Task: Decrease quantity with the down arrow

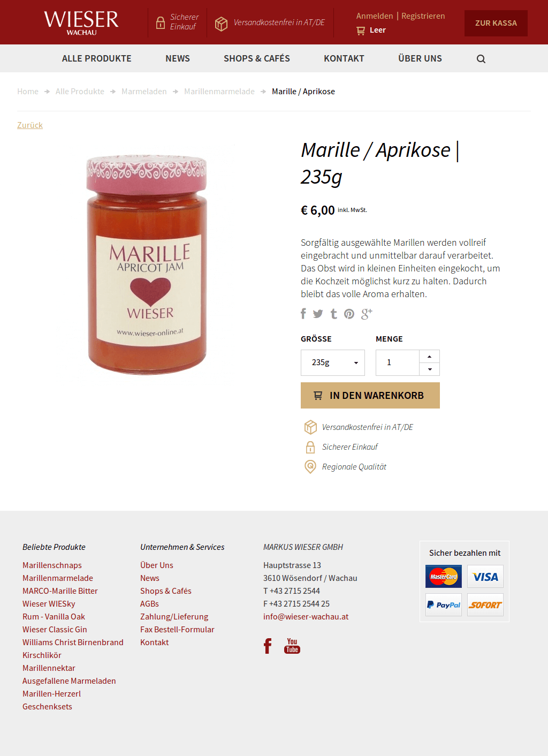Action: coord(429,369)
